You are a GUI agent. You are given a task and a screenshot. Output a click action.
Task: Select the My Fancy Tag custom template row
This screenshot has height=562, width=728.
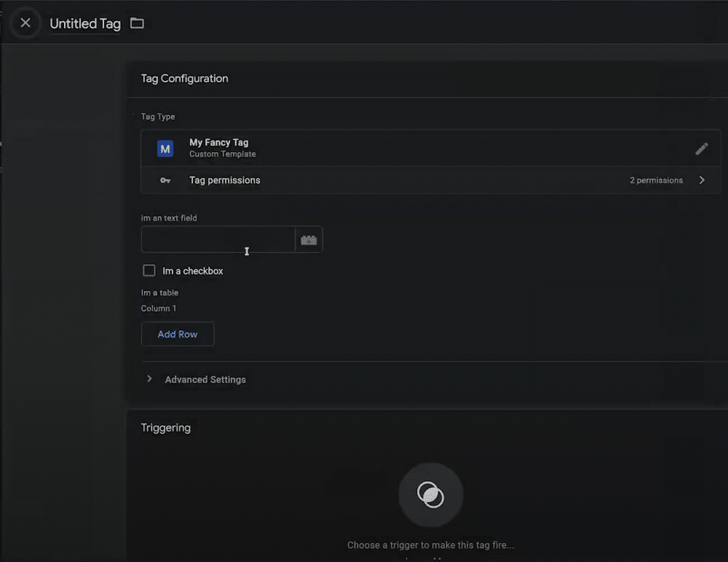click(430, 149)
